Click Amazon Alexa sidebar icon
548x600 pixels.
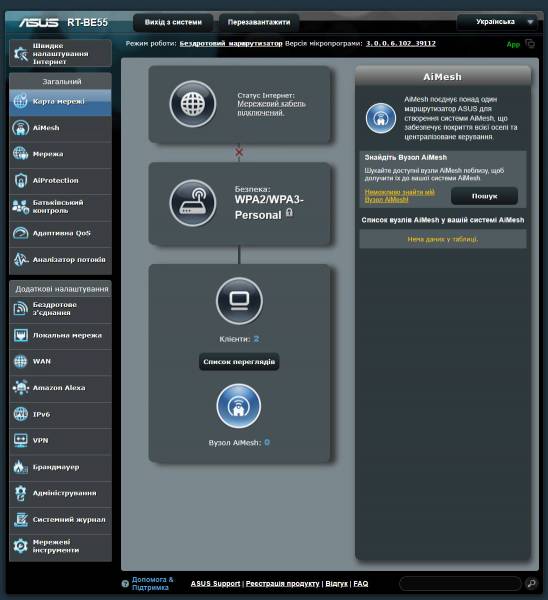[x=21, y=388]
